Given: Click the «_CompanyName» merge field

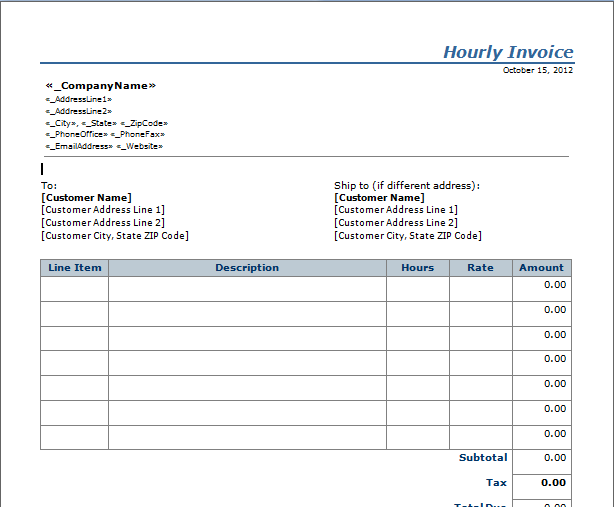Looking at the screenshot, I should point(101,86).
